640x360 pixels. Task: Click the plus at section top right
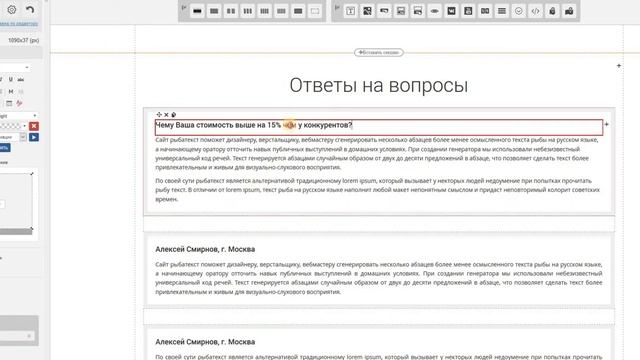pos(619,66)
